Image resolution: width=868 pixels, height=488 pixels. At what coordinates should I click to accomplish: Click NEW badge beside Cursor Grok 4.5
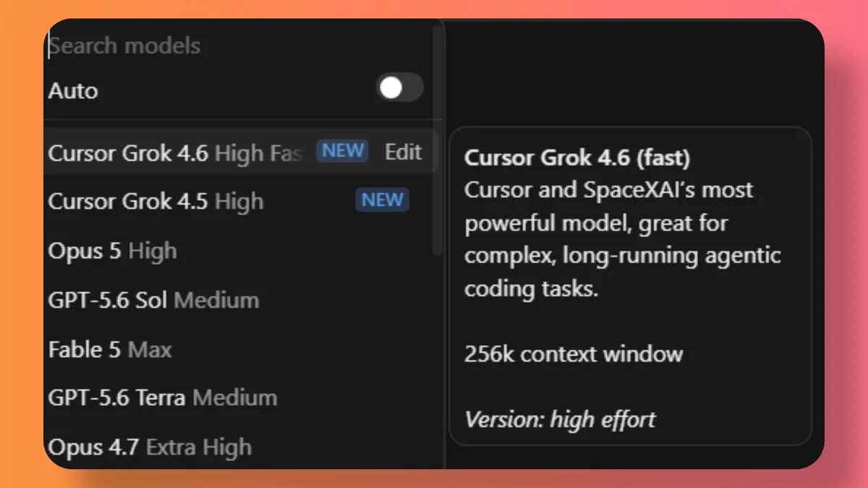382,200
